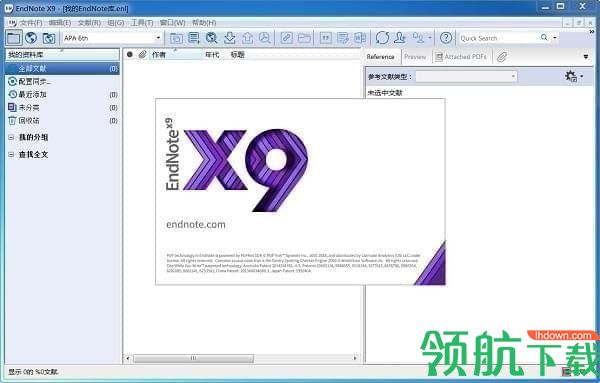Click the Format Bibliography toolbar icon

pyautogui.click(x=343, y=38)
